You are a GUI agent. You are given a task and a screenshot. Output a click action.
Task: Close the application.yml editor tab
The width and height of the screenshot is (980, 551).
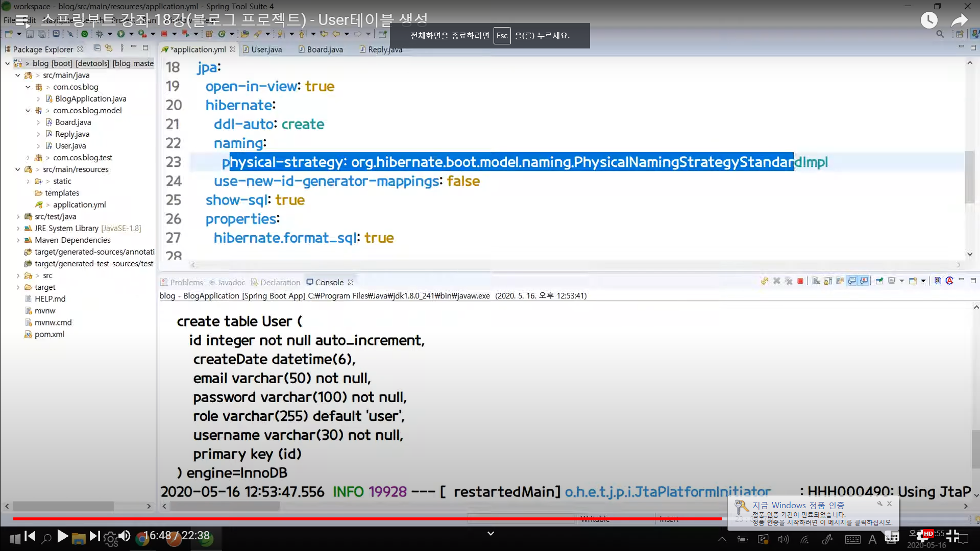click(x=233, y=49)
